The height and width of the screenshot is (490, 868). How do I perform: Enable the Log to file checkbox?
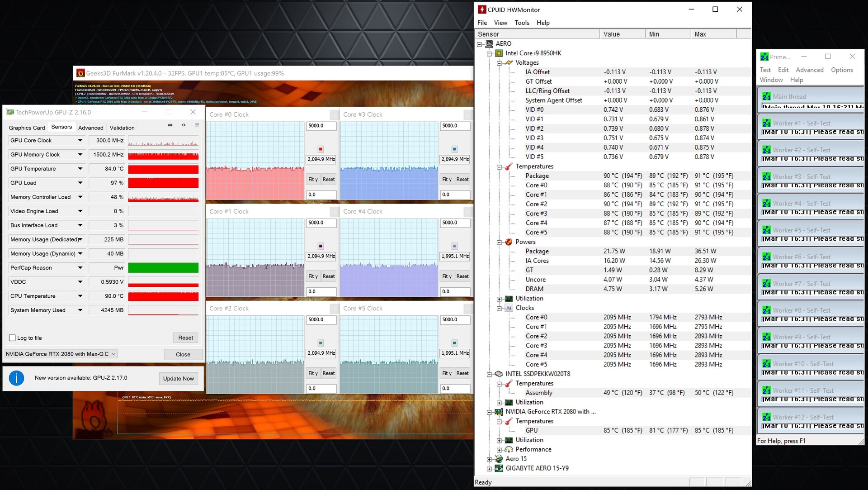(12, 338)
